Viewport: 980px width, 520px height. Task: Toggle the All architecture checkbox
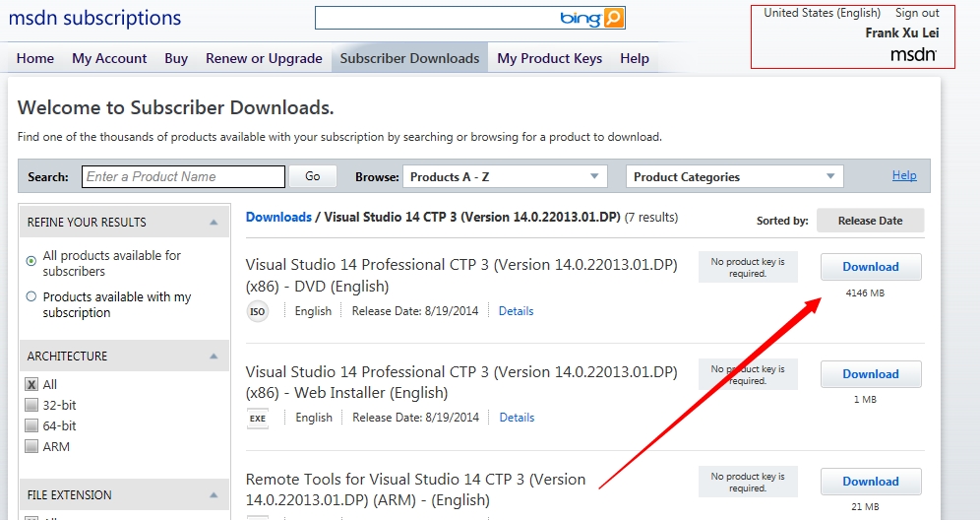tap(31, 384)
